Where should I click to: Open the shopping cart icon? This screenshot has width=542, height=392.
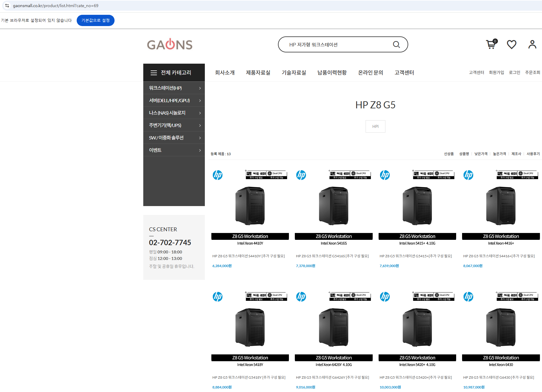pos(492,44)
